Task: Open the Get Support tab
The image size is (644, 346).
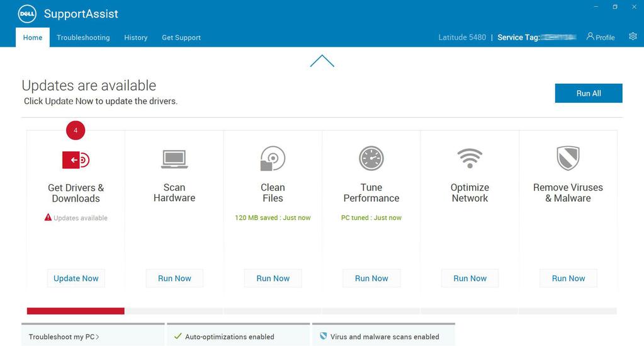Action: 181,37
